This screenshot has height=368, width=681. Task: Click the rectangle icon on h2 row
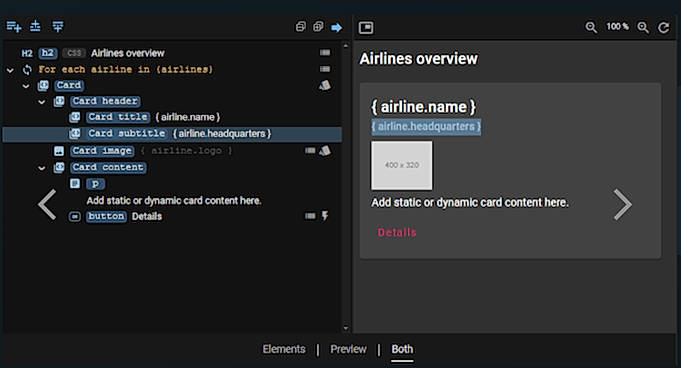[x=325, y=53]
